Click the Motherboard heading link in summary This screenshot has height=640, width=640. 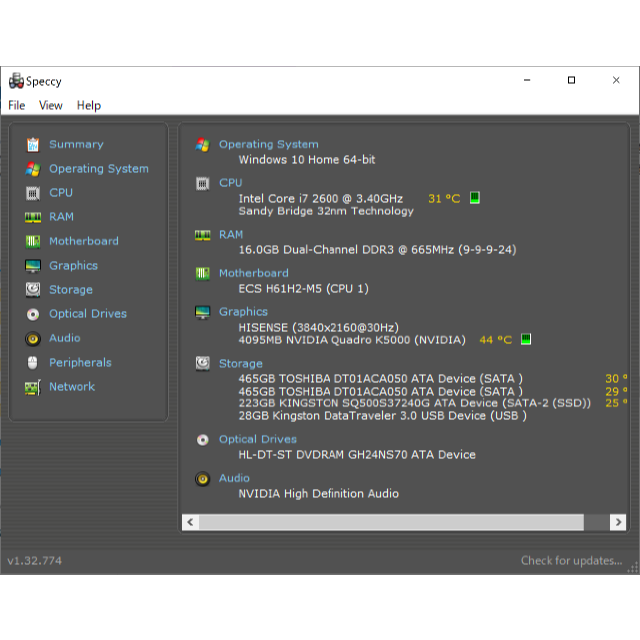click(x=254, y=273)
